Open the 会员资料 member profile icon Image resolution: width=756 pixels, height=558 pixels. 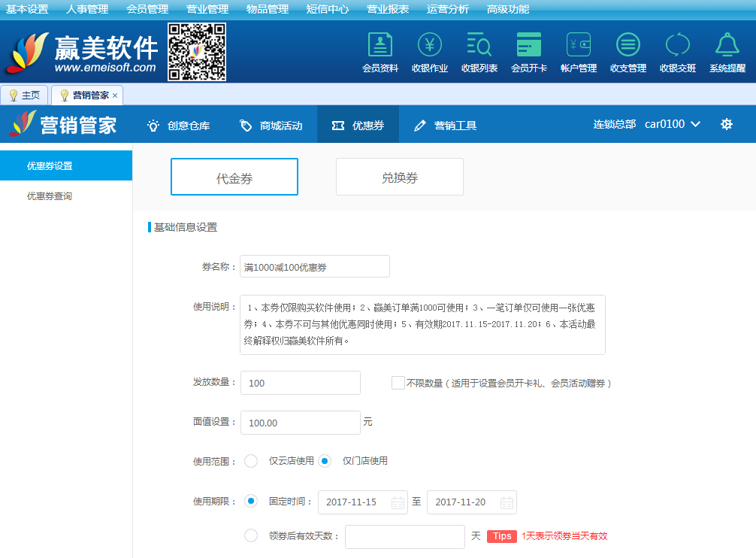(x=380, y=46)
